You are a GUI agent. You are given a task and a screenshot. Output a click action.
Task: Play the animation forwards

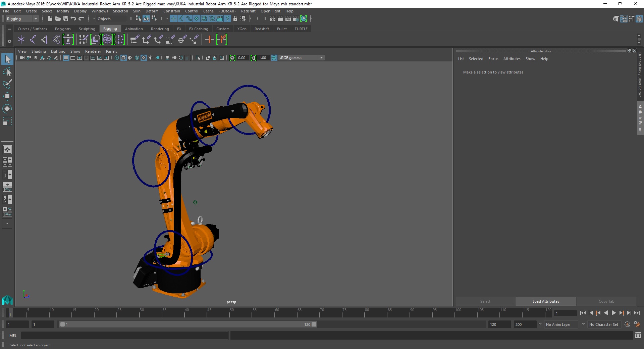pyautogui.click(x=613, y=313)
